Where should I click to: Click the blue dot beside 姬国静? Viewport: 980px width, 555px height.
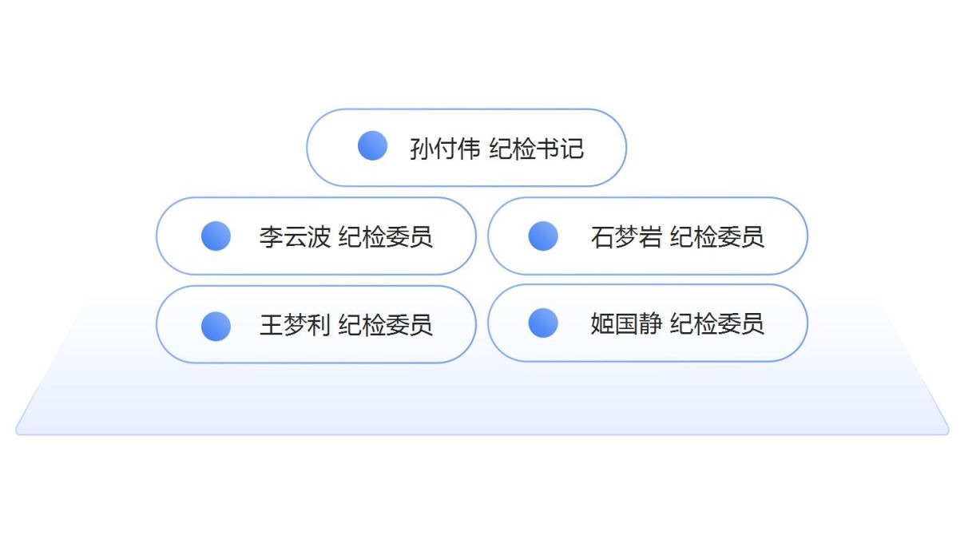pyautogui.click(x=543, y=322)
